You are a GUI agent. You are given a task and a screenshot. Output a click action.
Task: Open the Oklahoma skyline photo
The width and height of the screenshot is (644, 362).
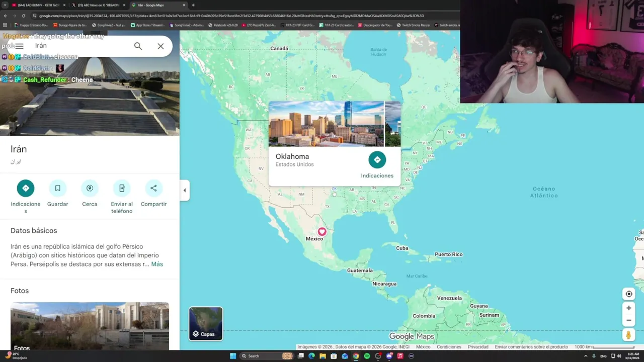326,124
